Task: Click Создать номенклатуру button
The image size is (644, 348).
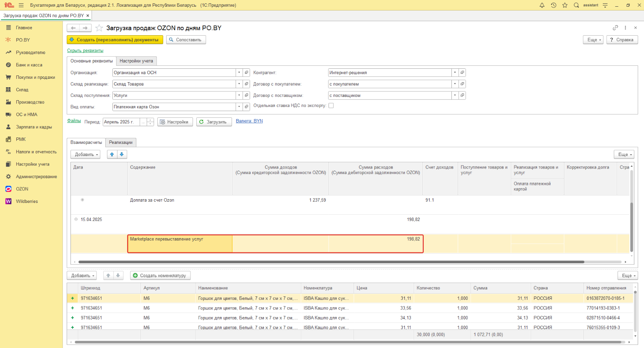Action: (x=160, y=275)
